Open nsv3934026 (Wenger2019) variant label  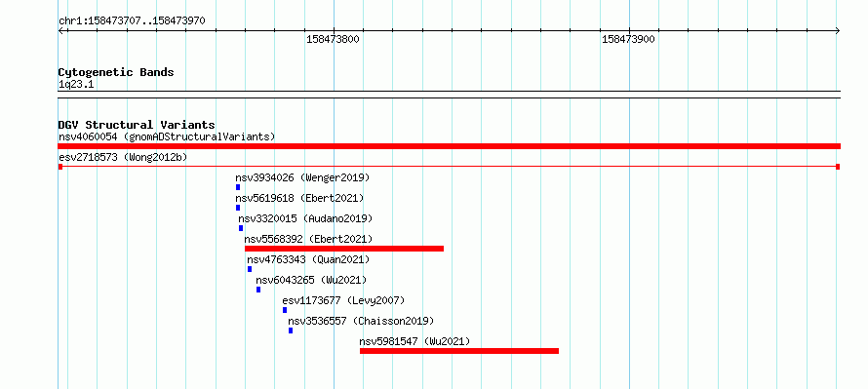pos(302,177)
